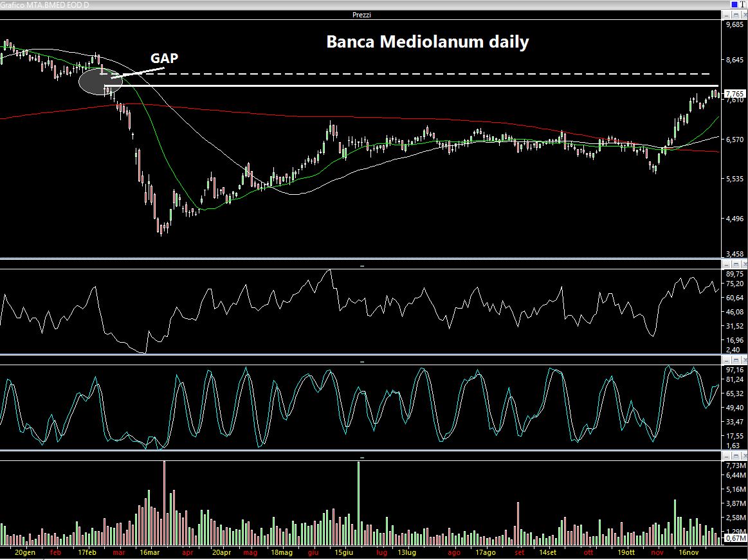Image resolution: width=748 pixels, height=560 pixels.
Task: Click the 5,16M volume axis value
Action: pos(736,489)
